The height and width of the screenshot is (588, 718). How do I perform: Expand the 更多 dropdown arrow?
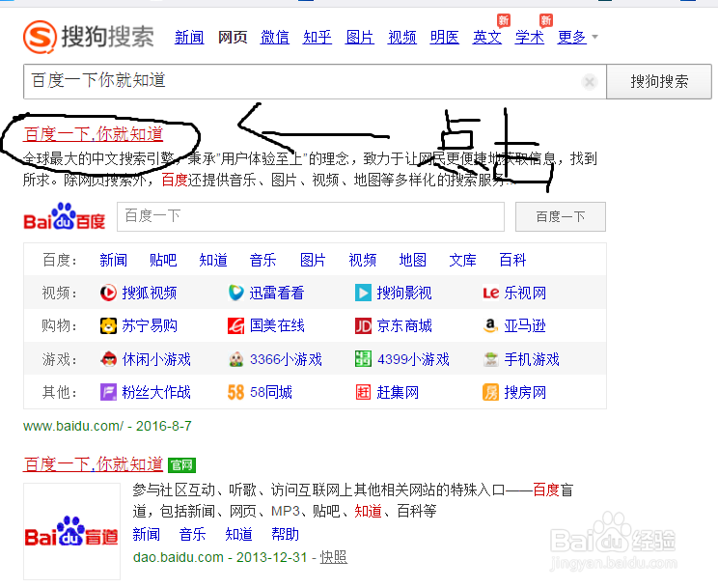[x=594, y=37]
